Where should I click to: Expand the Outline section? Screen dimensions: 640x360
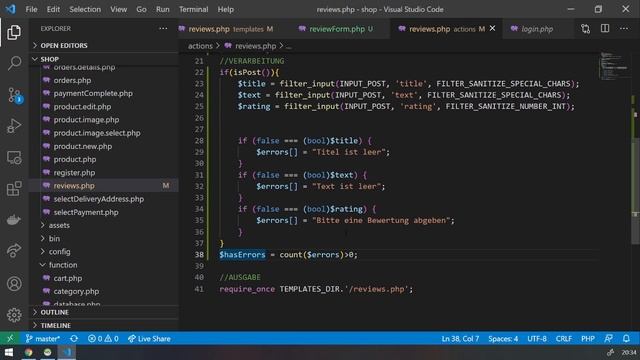[104, 312]
